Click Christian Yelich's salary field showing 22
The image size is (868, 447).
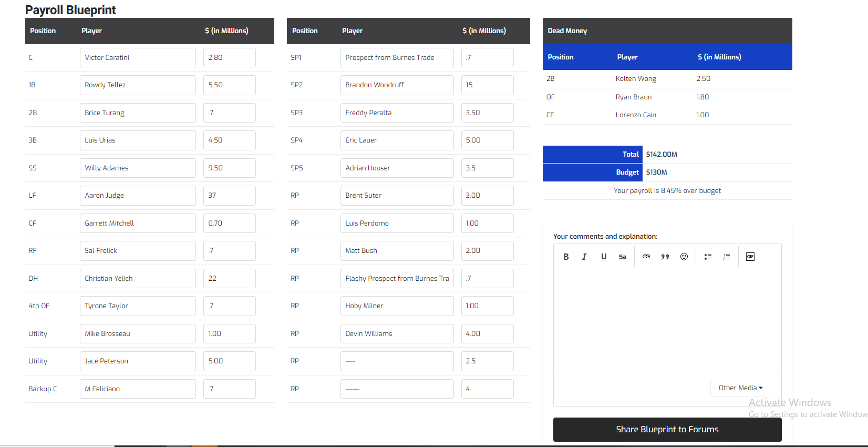[x=229, y=279]
